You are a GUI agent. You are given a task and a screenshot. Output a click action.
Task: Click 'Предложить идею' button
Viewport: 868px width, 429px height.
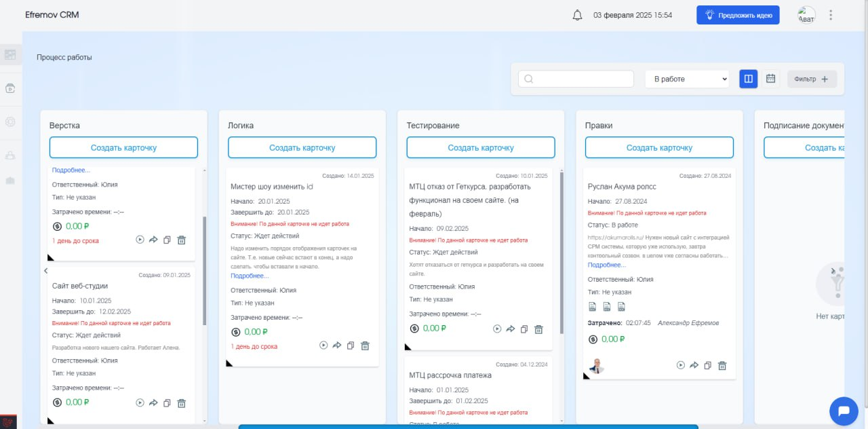pos(738,15)
